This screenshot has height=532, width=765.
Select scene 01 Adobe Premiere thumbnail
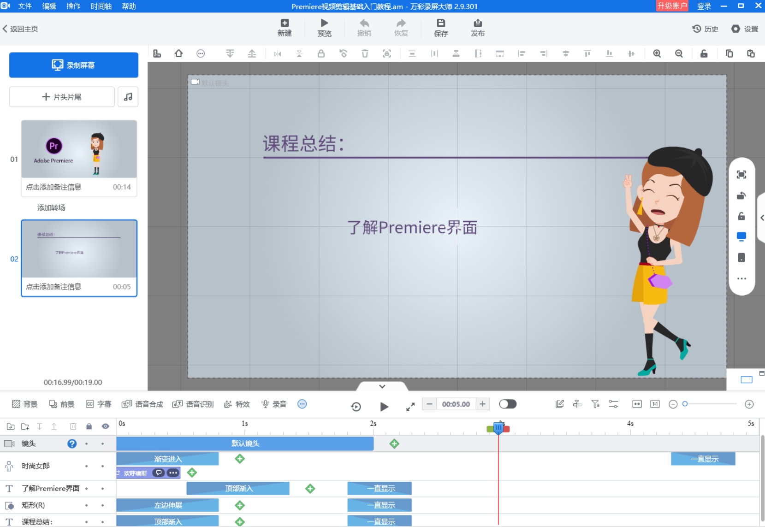tap(79, 149)
